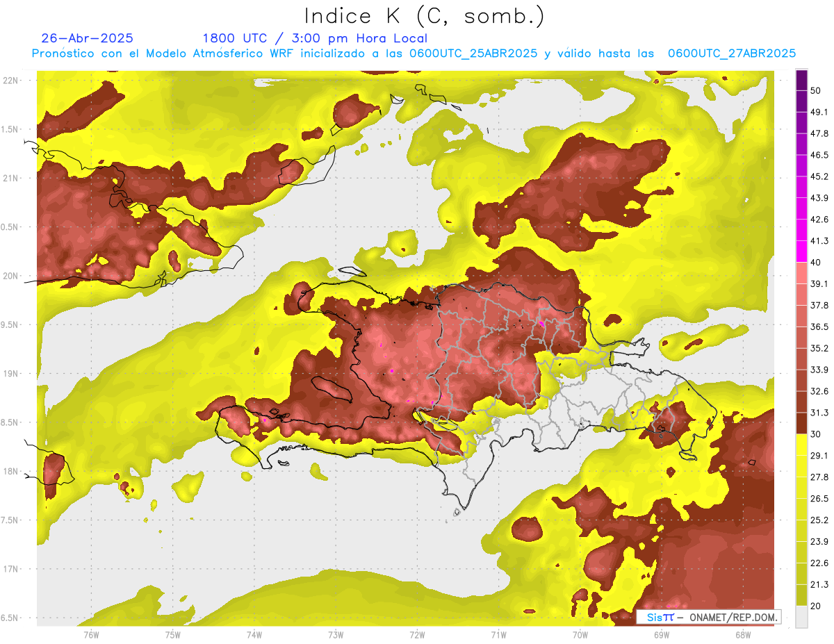Click the 'Indice K (C, somb.)' map title
The width and height of the screenshot is (834, 644).
425,16
